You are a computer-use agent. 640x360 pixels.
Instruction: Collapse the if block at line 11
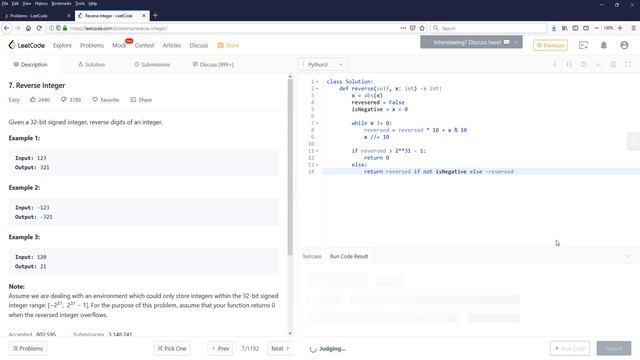[318, 151]
